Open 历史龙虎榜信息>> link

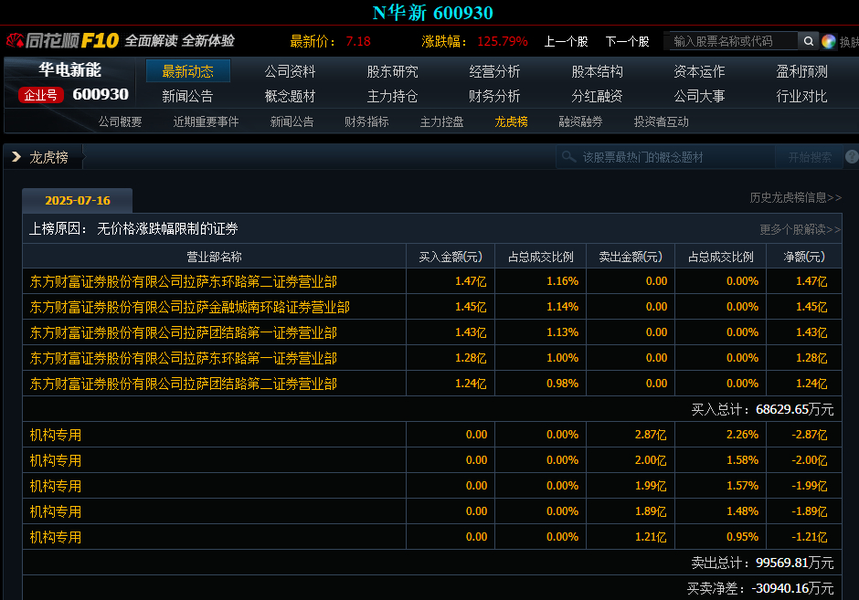coord(795,197)
